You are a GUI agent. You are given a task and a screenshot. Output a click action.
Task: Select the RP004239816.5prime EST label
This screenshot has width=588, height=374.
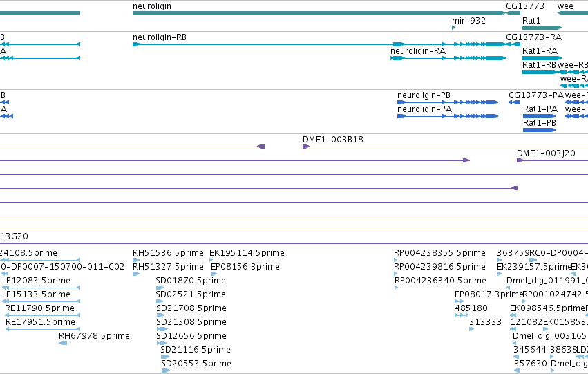(x=439, y=267)
